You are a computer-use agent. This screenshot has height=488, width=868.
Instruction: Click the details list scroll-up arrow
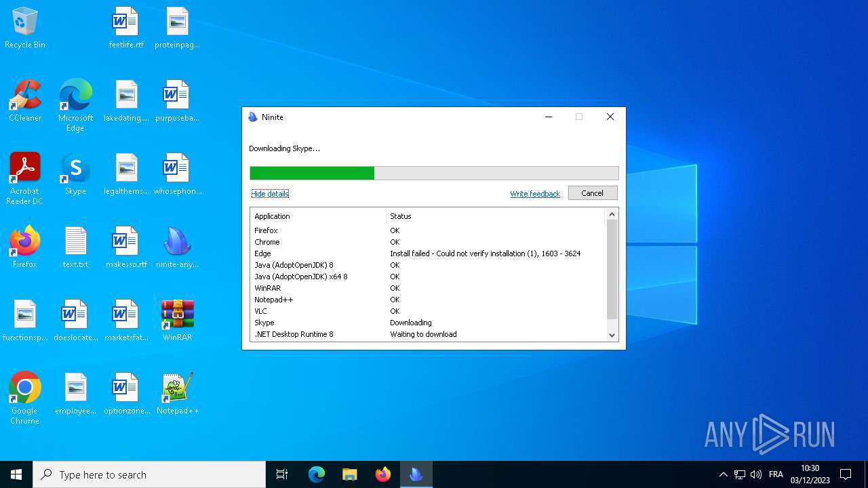612,214
